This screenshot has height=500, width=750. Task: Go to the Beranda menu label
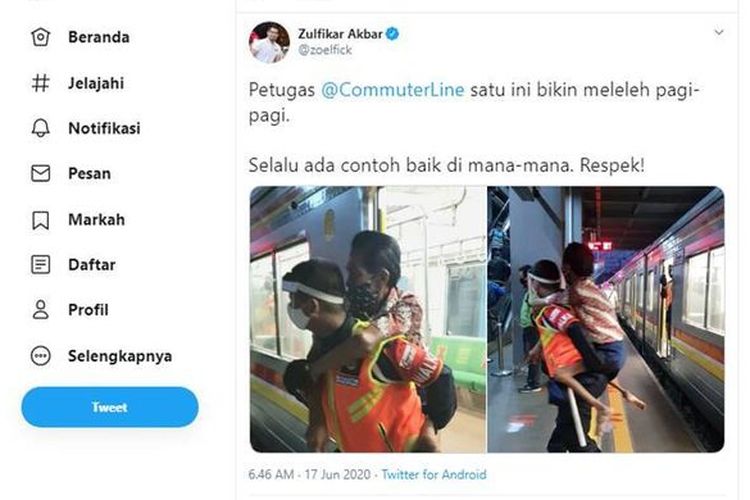click(99, 37)
